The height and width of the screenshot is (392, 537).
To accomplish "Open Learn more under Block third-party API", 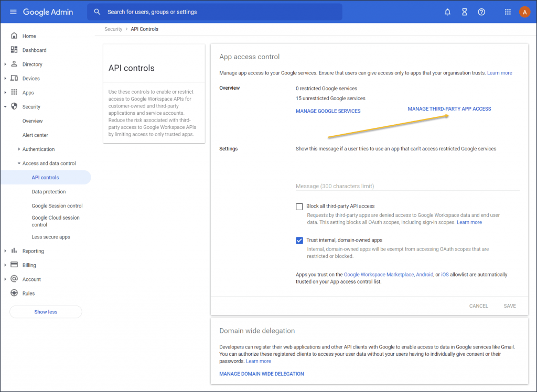I will [x=469, y=222].
